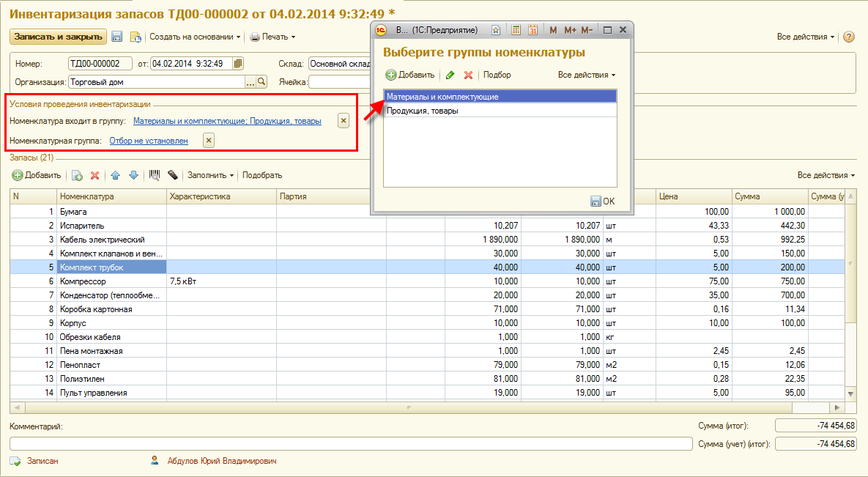Open the Печать dropdown menu
This screenshot has width=868, height=477.
click(x=272, y=37)
